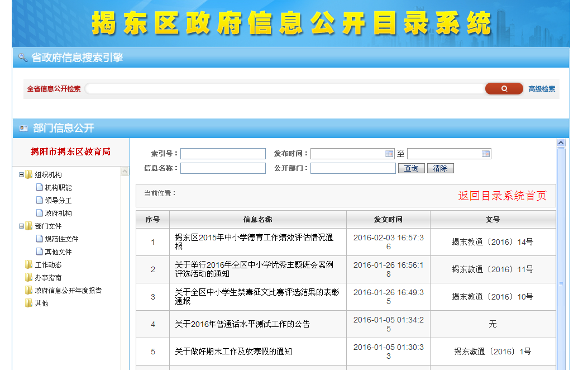This screenshot has height=370, width=588.
Task: Click the 政府机构 document icon
Action: (40, 213)
